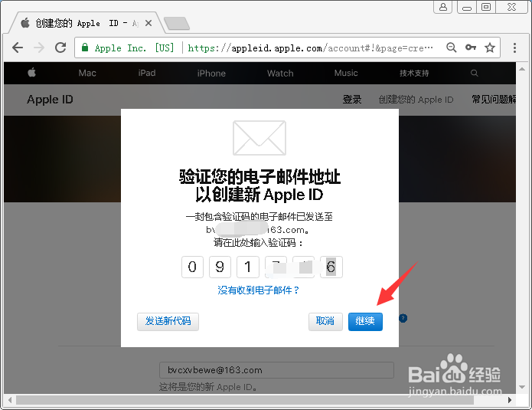Select the first code box showing 0

tap(192, 267)
